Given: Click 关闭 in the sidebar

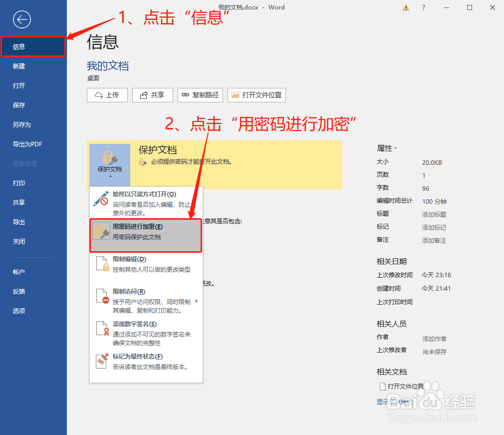Looking at the screenshot, I should pyautogui.click(x=33, y=242).
